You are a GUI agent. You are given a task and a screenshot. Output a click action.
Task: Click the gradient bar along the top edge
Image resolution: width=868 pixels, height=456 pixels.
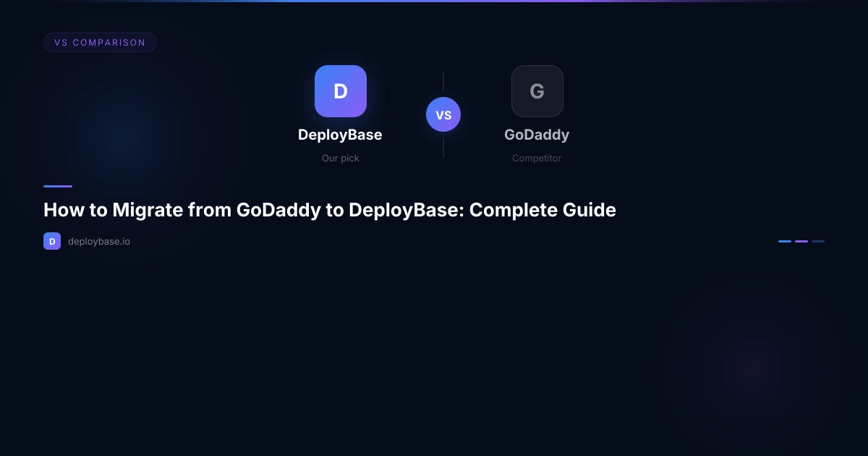[434, 1]
